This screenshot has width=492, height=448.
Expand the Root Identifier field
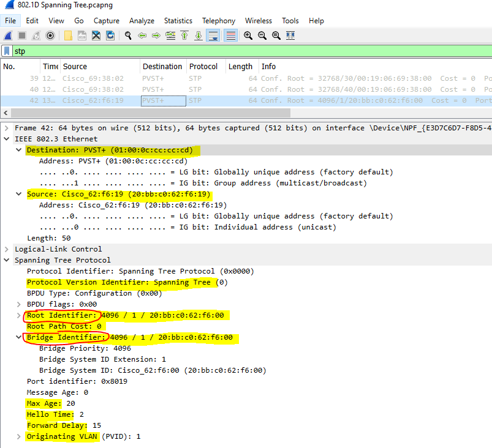tap(19, 315)
